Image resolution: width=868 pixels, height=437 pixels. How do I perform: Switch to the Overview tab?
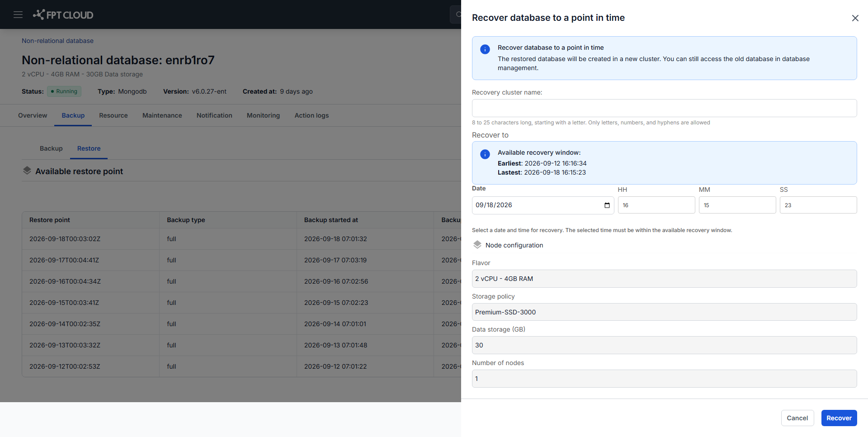[x=33, y=115]
